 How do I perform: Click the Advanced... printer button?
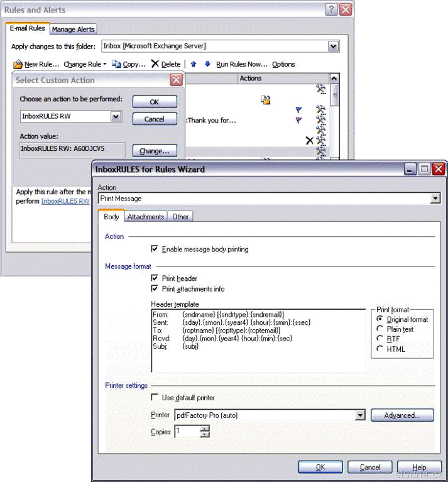[x=402, y=415]
